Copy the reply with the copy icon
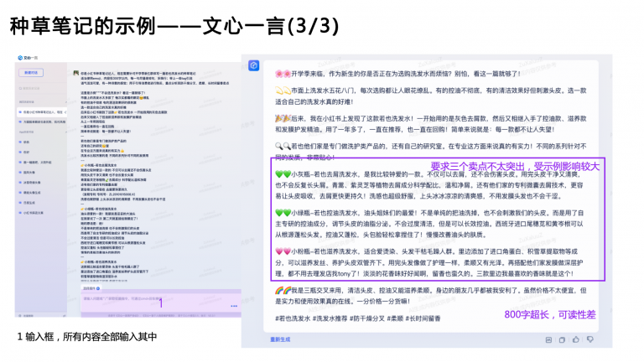644x362 pixels. tap(562, 339)
